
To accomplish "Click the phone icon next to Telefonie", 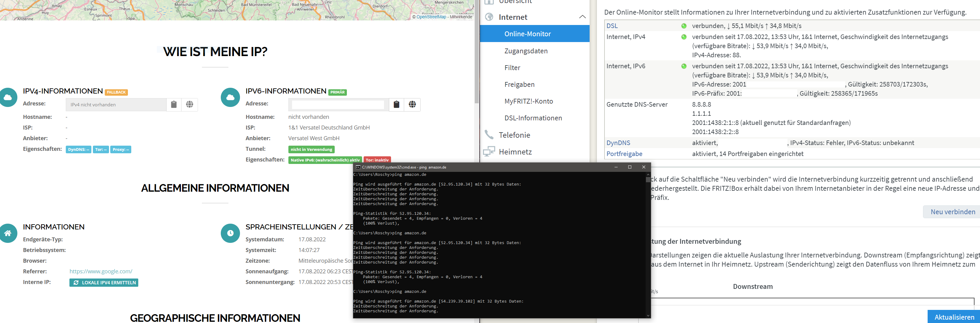I will point(489,135).
